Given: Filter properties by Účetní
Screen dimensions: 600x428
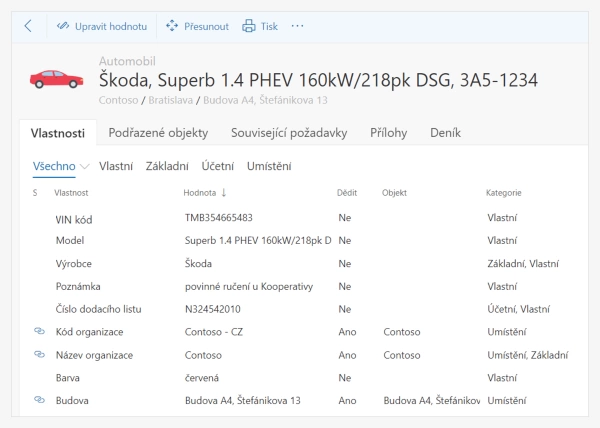Looking at the screenshot, I should click(219, 166).
